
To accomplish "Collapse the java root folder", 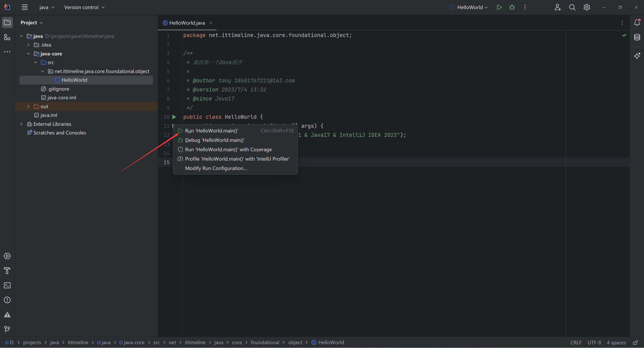I will [21, 36].
